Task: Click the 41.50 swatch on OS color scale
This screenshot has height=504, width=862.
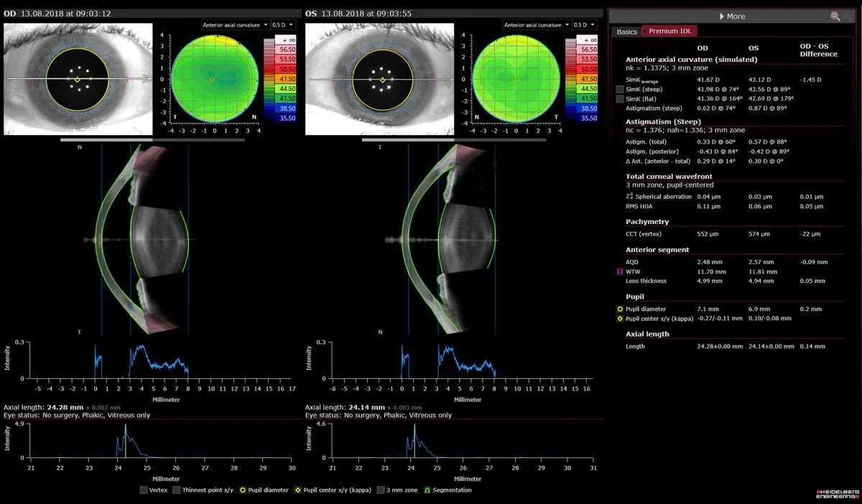Action: coord(588,98)
